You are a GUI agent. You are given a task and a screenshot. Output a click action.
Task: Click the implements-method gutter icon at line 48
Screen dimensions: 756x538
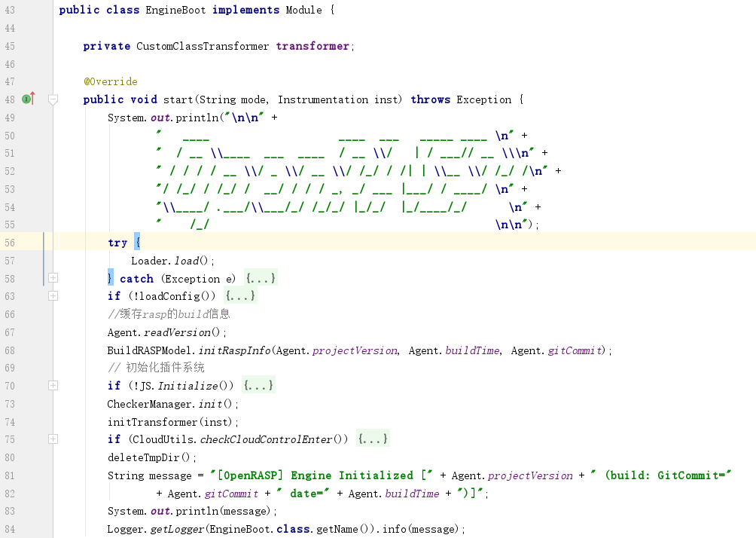coord(28,99)
